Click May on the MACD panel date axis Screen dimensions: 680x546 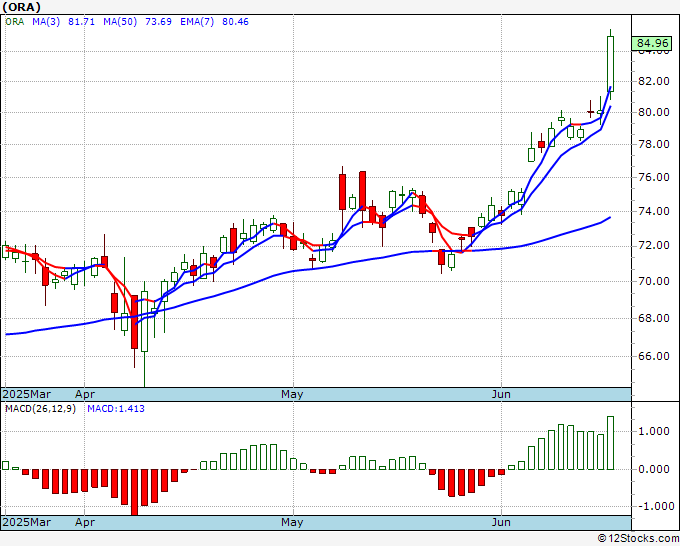pyautogui.click(x=292, y=522)
